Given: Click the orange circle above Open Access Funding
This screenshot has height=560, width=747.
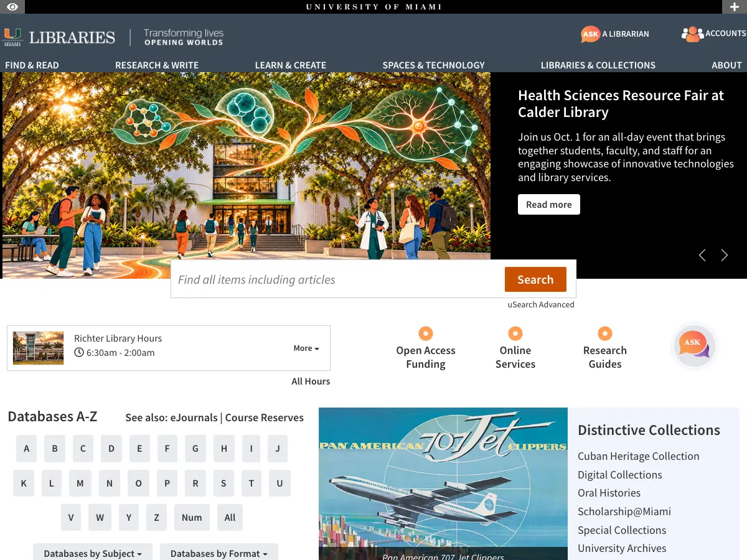Looking at the screenshot, I should tap(426, 333).
